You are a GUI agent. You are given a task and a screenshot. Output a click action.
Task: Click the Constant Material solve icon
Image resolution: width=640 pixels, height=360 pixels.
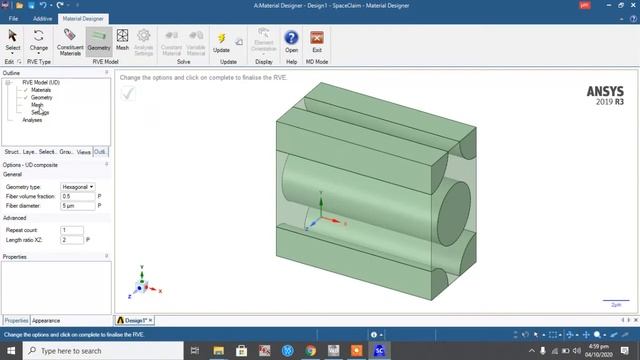[x=171, y=36]
